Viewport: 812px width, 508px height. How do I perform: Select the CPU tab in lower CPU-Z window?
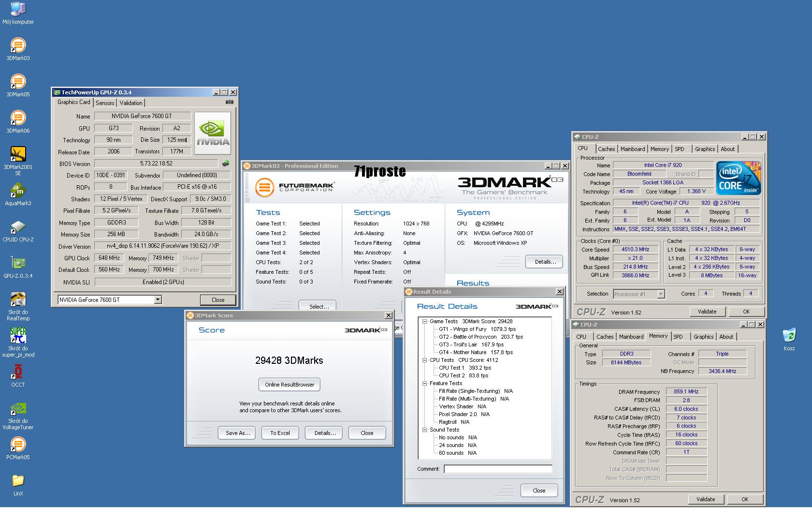[x=581, y=337]
